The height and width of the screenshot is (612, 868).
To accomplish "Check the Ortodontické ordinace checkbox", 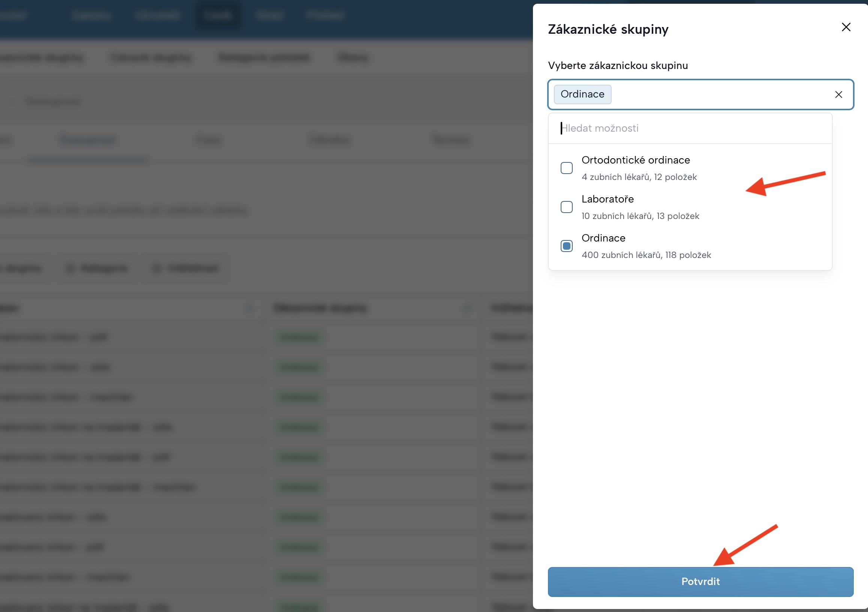I will coord(566,168).
